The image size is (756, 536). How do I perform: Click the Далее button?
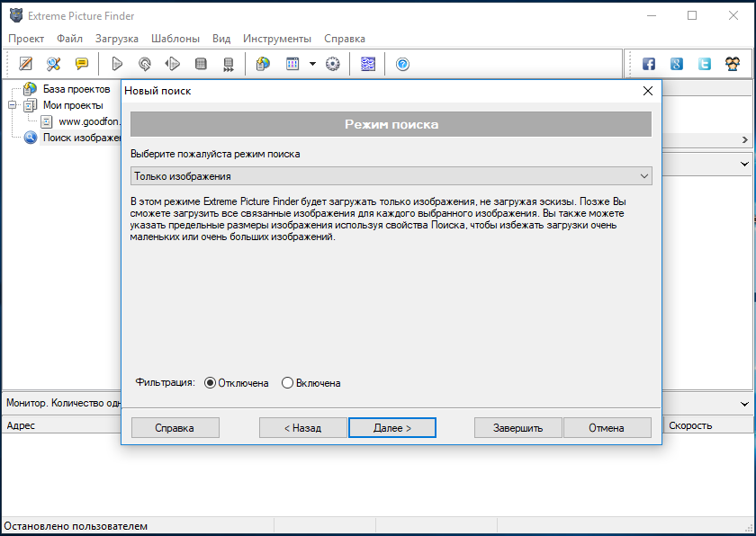(x=391, y=428)
